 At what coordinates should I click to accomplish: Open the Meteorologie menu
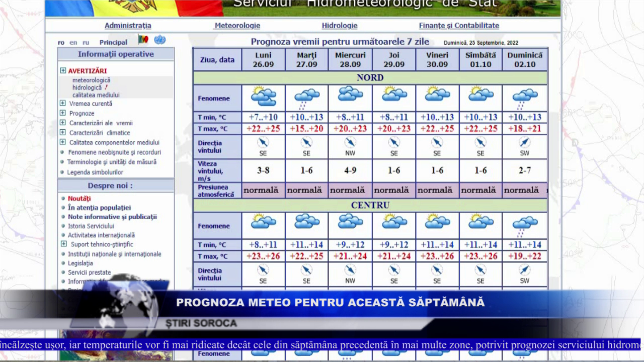(237, 26)
